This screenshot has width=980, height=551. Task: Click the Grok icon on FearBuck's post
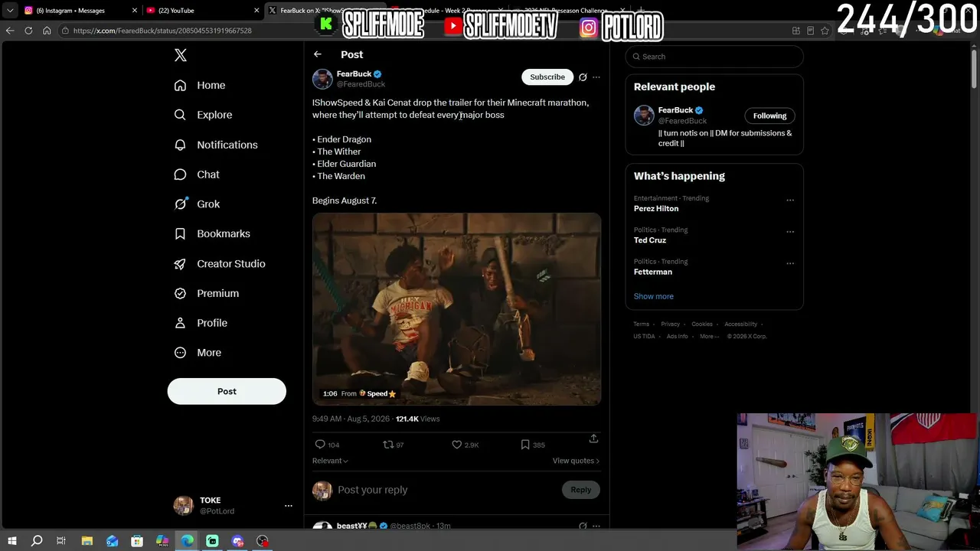(583, 77)
